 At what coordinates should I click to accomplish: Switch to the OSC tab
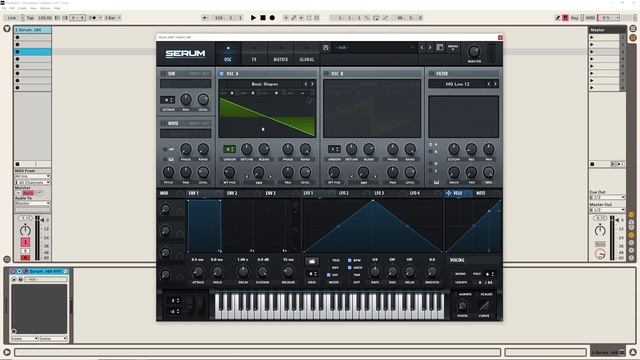228,53
